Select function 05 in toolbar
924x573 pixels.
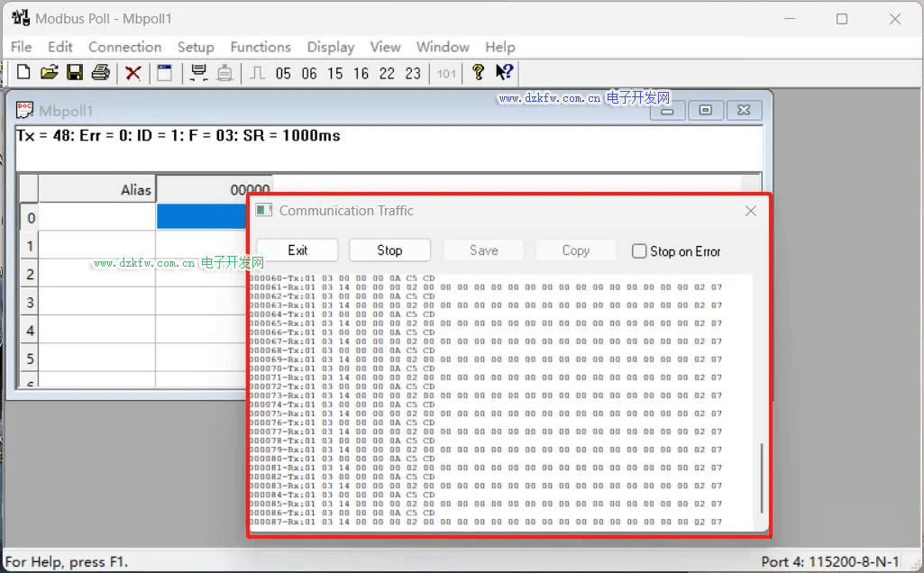click(x=283, y=73)
